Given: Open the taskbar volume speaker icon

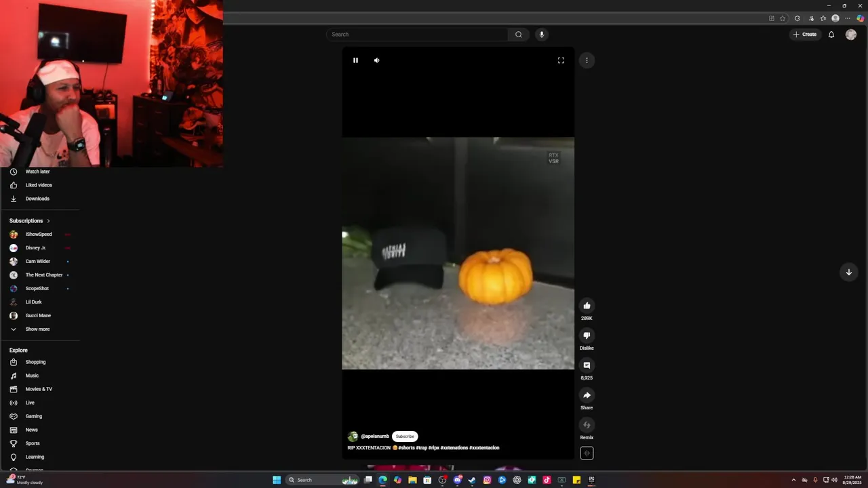Looking at the screenshot, I should 834,480.
